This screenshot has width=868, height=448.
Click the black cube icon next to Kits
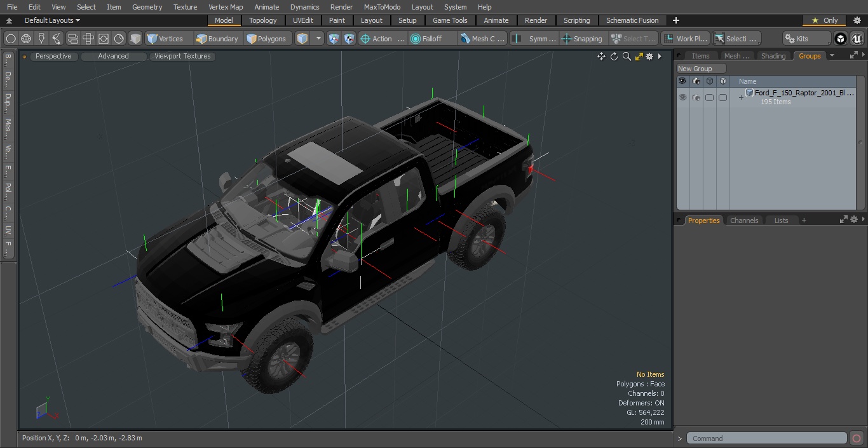click(x=841, y=39)
